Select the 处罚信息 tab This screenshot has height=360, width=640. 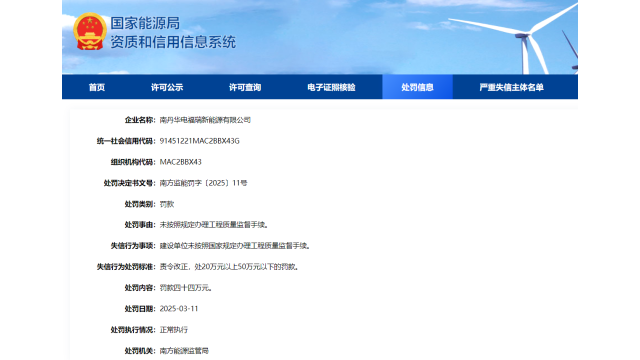pyautogui.click(x=417, y=87)
